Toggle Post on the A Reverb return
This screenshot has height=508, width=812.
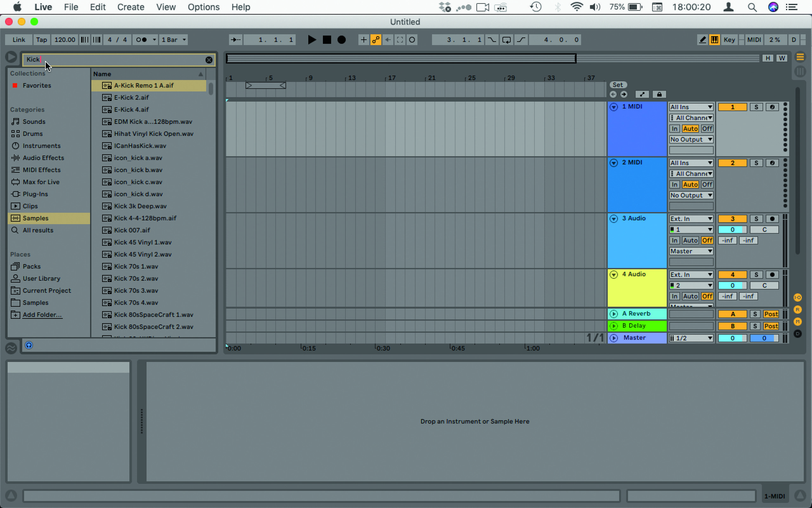(x=771, y=314)
